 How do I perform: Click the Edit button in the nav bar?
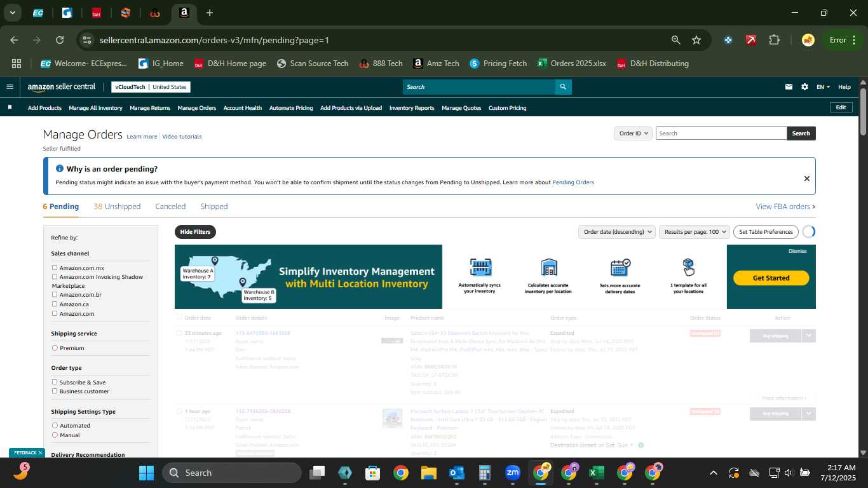coord(841,107)
